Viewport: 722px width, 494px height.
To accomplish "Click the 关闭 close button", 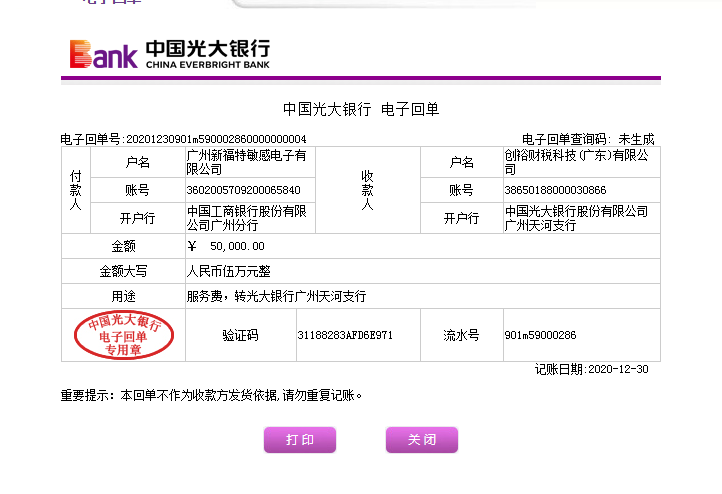I will tap(422, 440).
